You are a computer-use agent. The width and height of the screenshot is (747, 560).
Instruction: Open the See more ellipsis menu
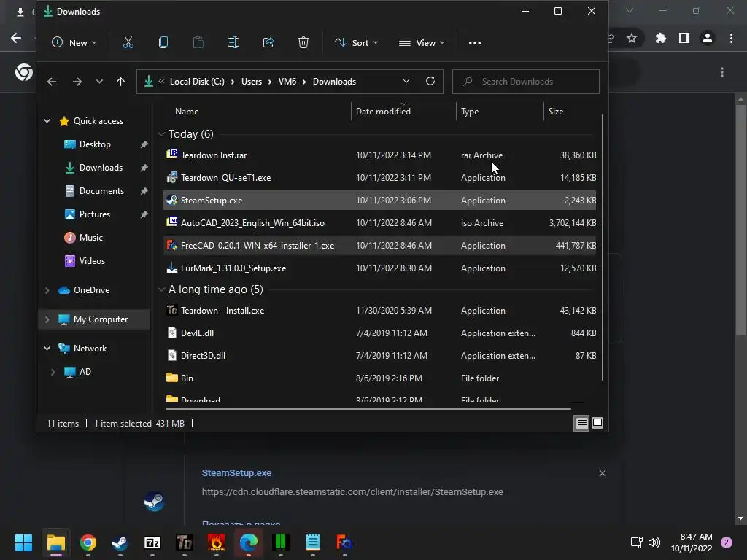[474, 42]
